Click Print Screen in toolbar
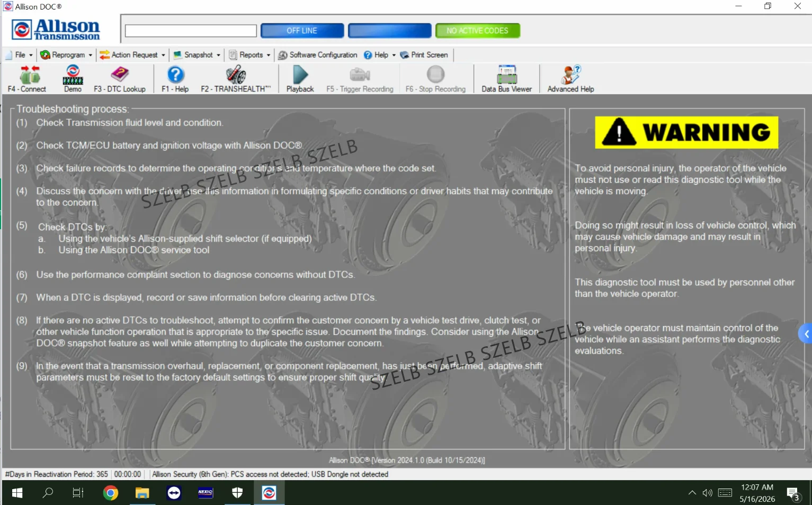812x505 pixels. point(424,55)
